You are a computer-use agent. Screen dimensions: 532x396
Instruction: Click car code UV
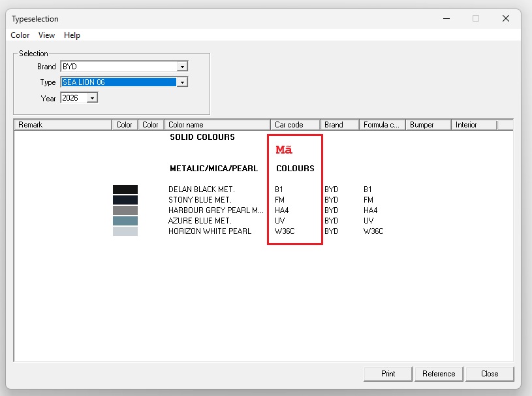tap(279, 221)
